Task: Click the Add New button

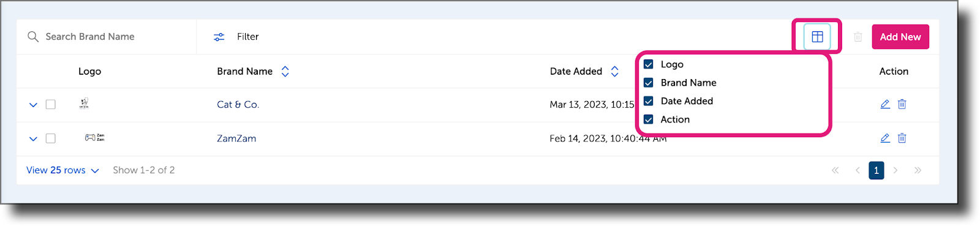Action: tap(900, 37)
